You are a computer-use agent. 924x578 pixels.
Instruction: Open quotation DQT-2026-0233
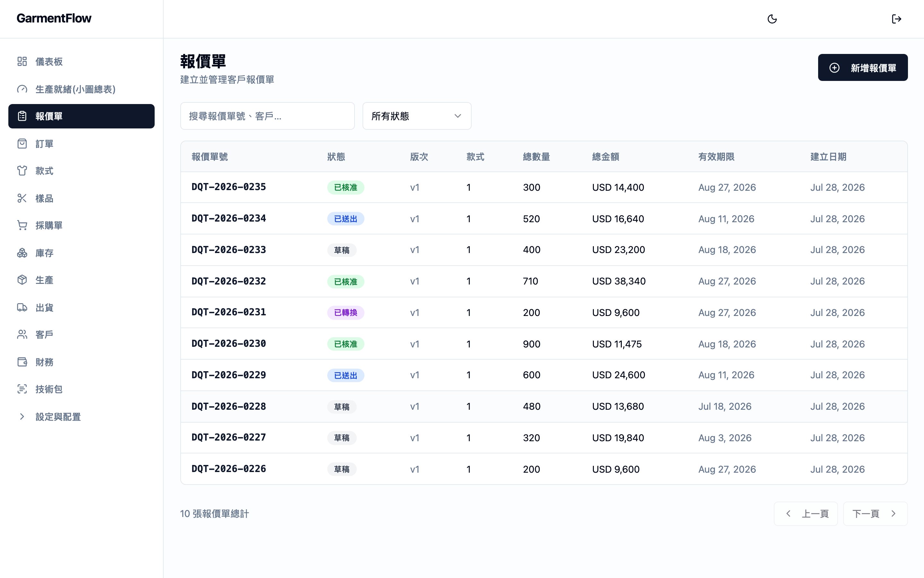[229, 250]
